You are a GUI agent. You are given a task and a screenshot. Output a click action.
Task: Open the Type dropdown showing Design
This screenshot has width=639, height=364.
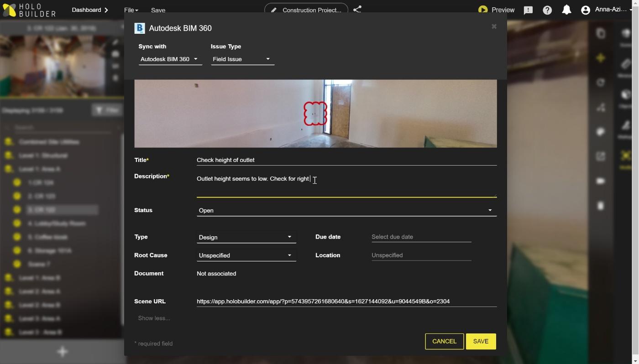tap(246, 237)
